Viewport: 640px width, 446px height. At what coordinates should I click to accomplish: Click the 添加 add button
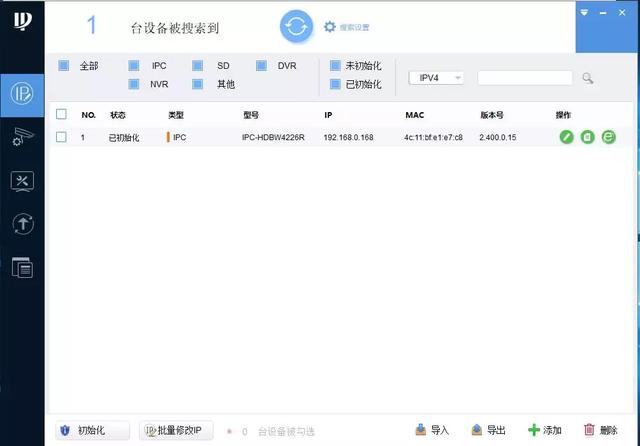click(x=544, y=430)
